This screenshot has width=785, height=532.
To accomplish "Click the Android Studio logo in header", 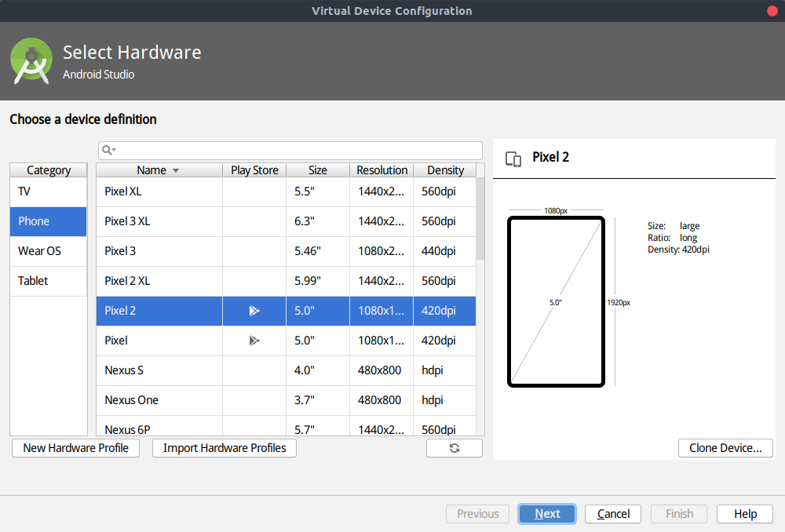I will click(x=31, y=61).
